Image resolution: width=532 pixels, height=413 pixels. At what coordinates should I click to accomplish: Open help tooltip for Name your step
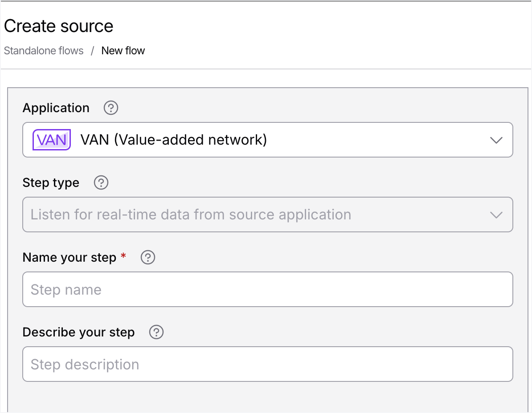(148, 258)
